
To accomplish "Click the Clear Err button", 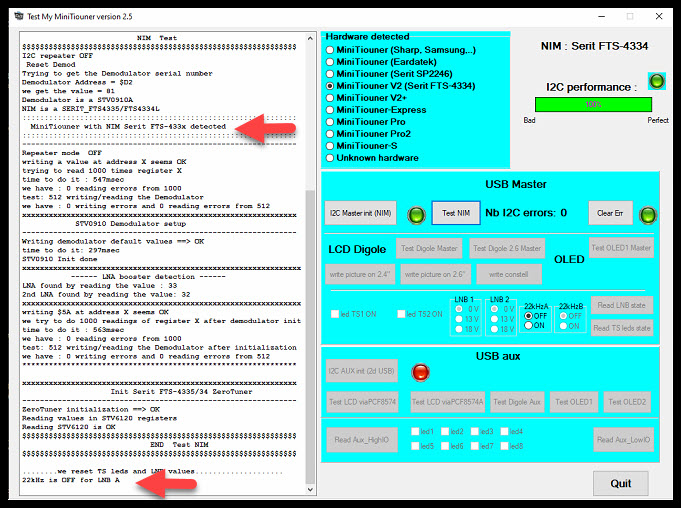I will coord(610,213).
